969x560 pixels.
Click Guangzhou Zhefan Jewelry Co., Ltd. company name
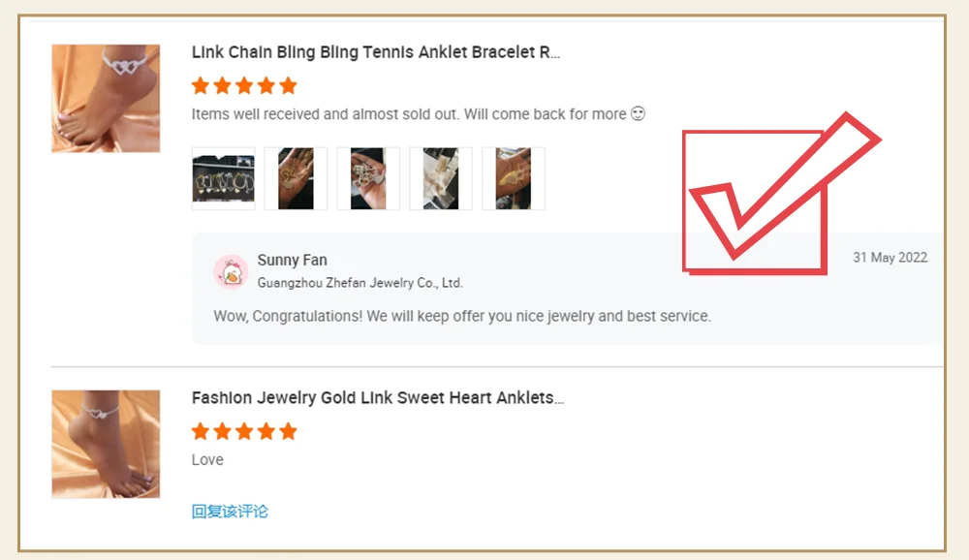click(x=359, y=283)
